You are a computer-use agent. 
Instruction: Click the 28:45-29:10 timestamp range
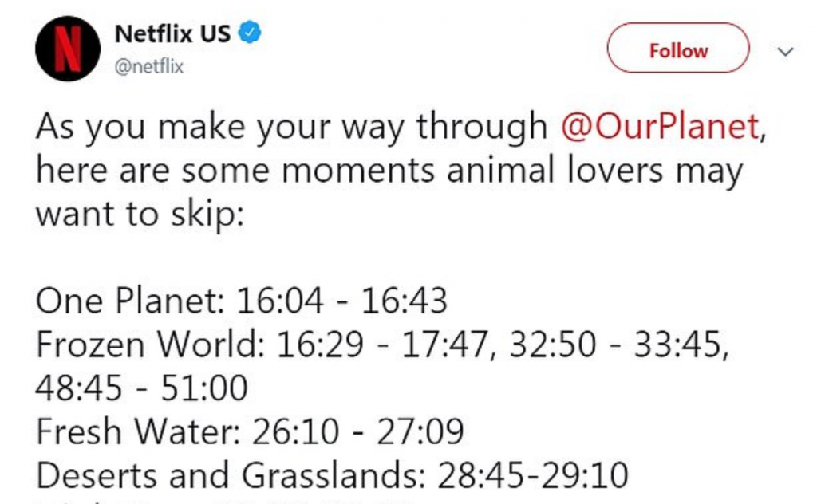[x=532, y=475]
